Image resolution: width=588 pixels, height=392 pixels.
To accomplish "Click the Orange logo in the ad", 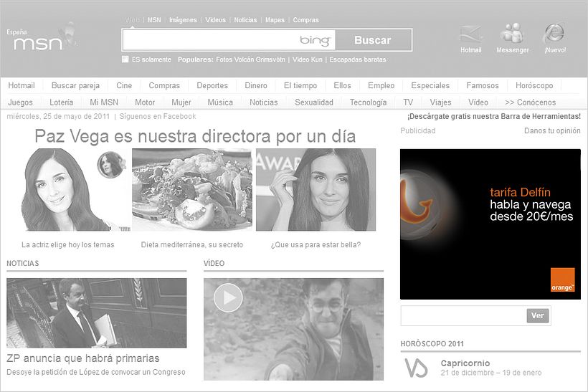I will point(562,279).
